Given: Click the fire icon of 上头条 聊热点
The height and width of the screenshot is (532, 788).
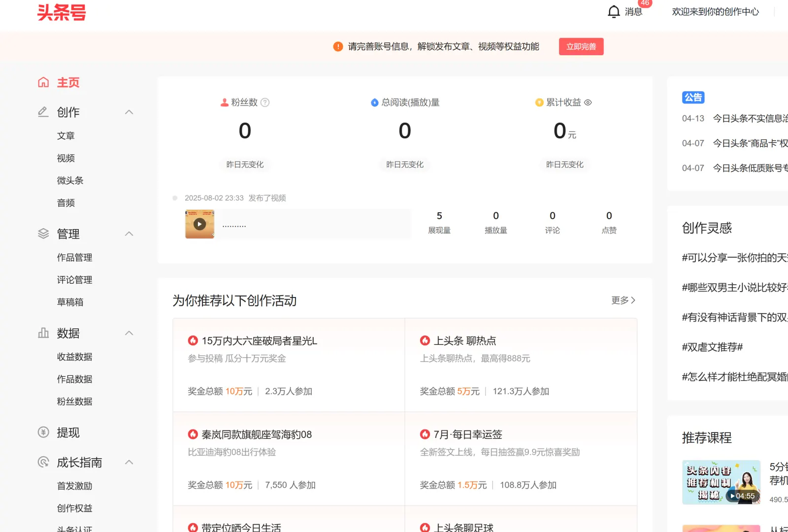Looking at the screenshot, I should [x=425, y=340].
